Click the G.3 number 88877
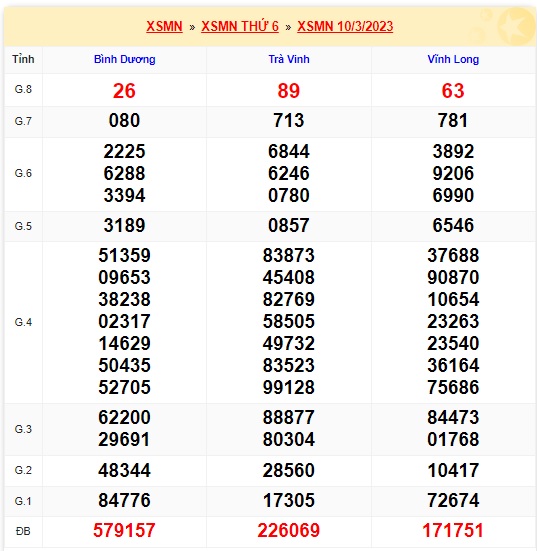Screen dimensions: 537x551 [x=289, y=418]
